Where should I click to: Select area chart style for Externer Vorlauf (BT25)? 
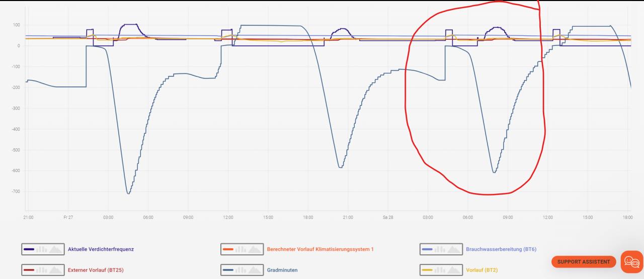click(55, 270)
